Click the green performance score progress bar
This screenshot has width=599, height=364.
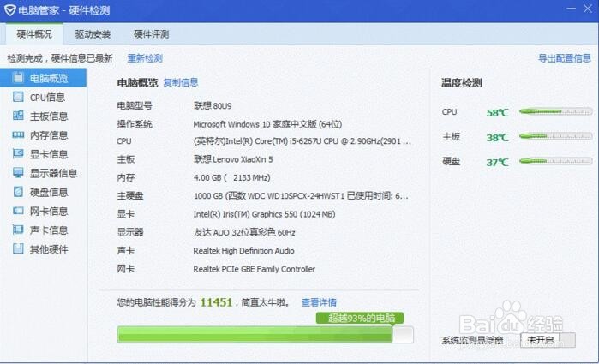[265, 335]
